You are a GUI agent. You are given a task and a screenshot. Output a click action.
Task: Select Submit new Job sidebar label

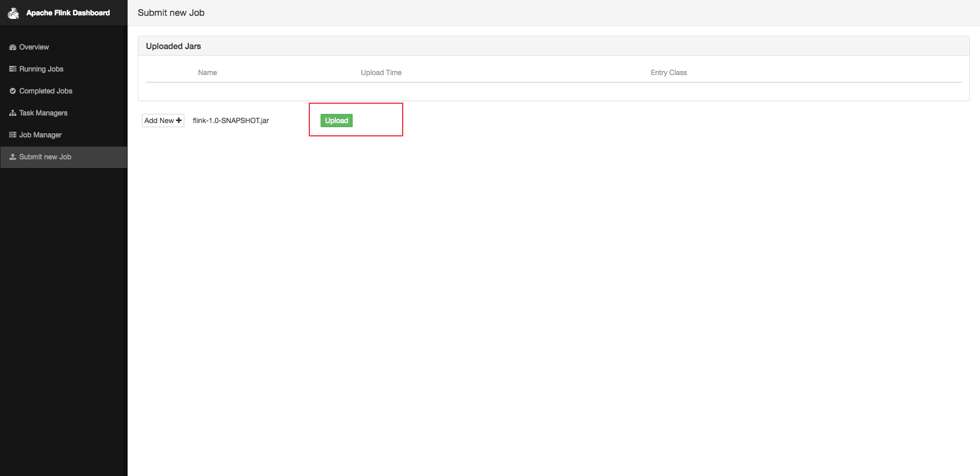tap(45, 157)
